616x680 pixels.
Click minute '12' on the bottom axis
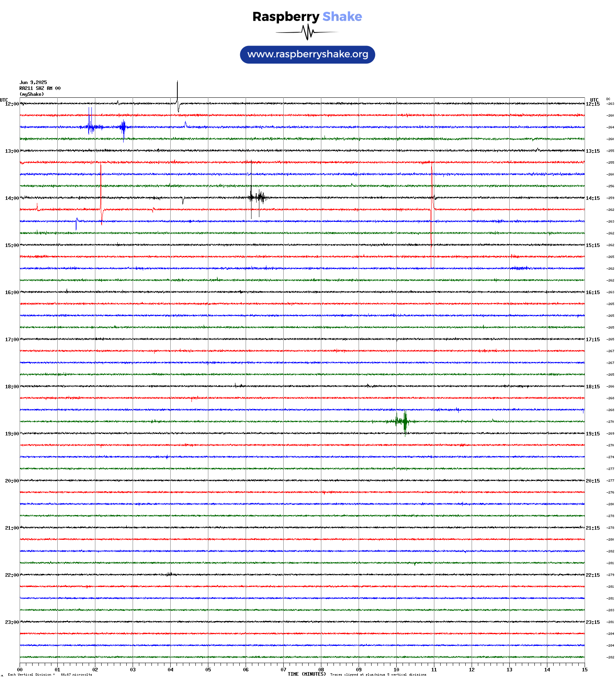tap(472, 670)
